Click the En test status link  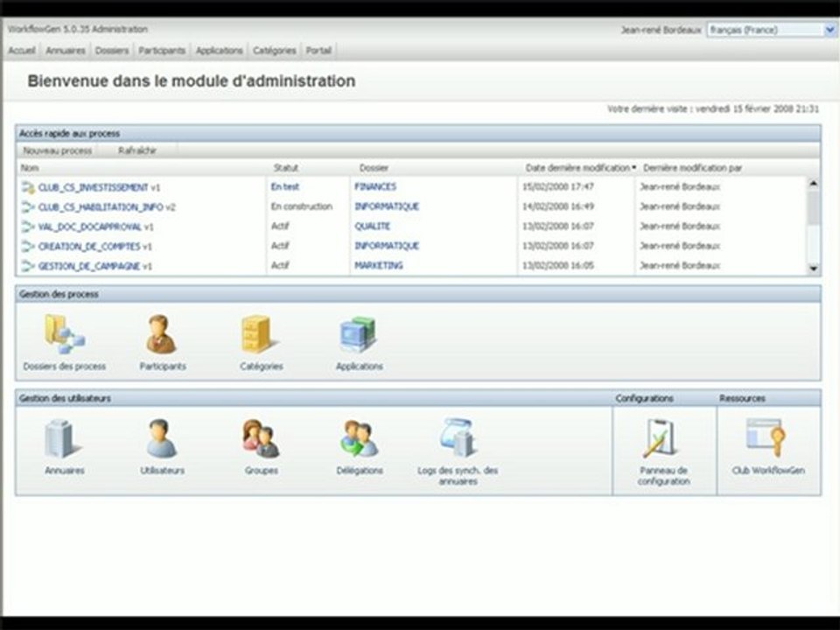(285, 187)
